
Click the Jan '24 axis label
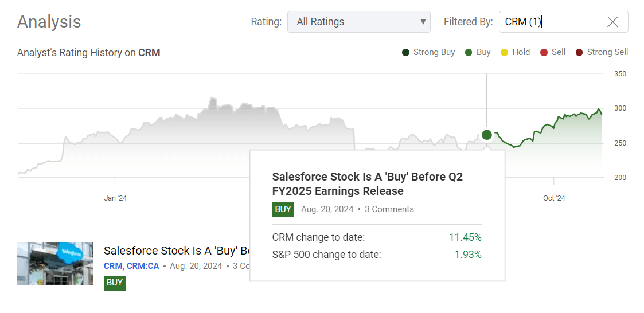click(115, 198)
